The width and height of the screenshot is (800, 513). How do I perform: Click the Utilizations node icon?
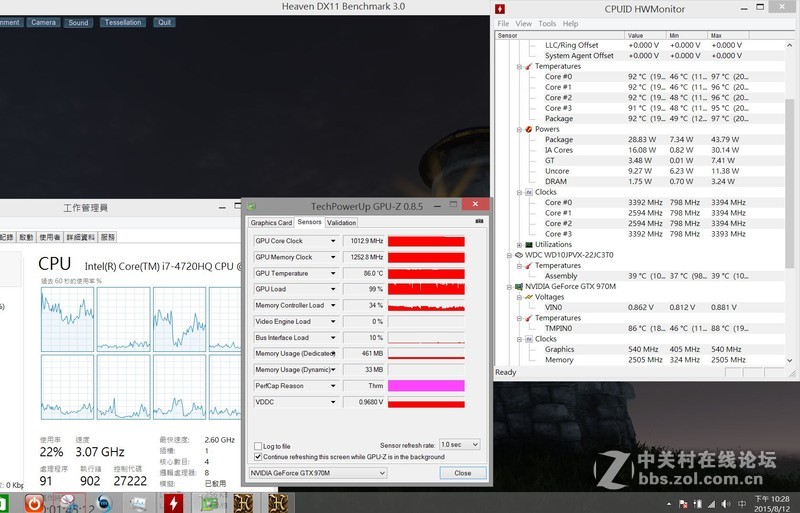[x=529, y=245]
